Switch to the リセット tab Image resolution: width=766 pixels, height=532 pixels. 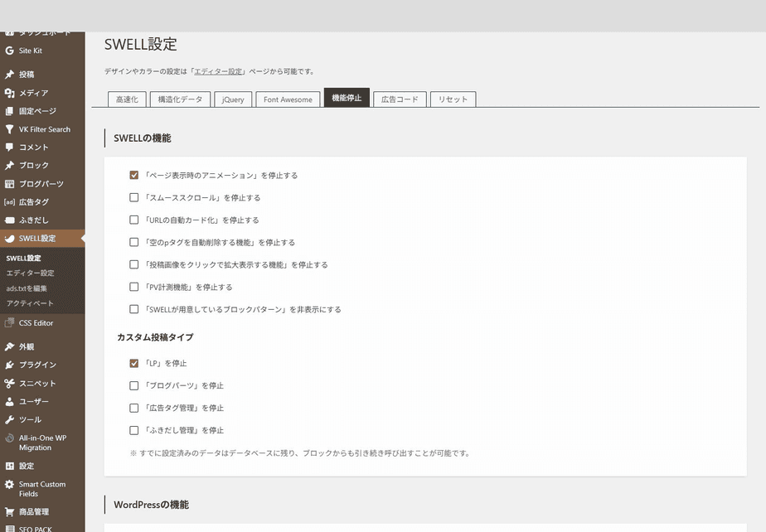coord(453,99)
